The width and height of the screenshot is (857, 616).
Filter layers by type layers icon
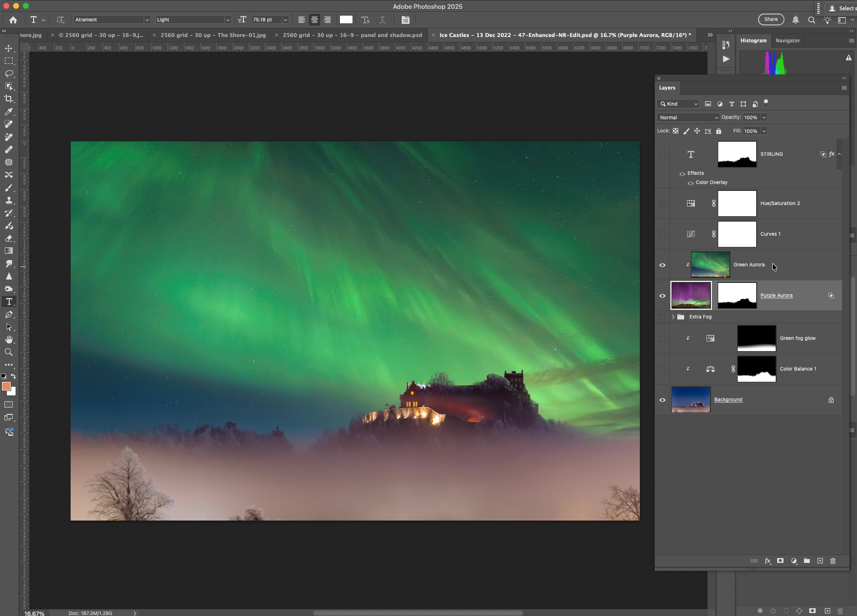[731, 104]
